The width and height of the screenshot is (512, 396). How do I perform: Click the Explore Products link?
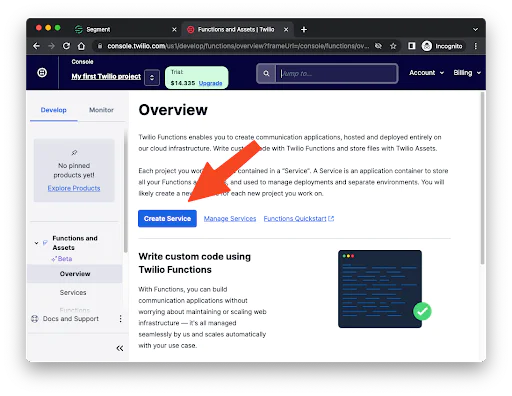coord(74,188)
